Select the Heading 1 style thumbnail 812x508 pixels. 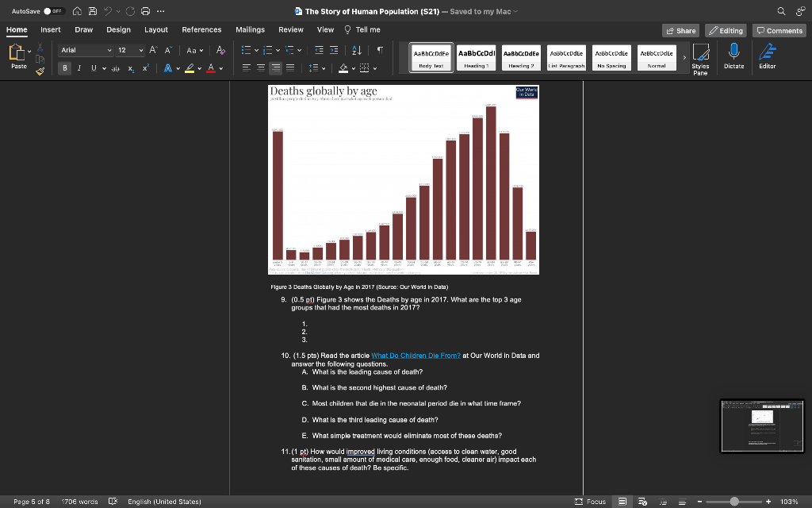tap(477, 57)
